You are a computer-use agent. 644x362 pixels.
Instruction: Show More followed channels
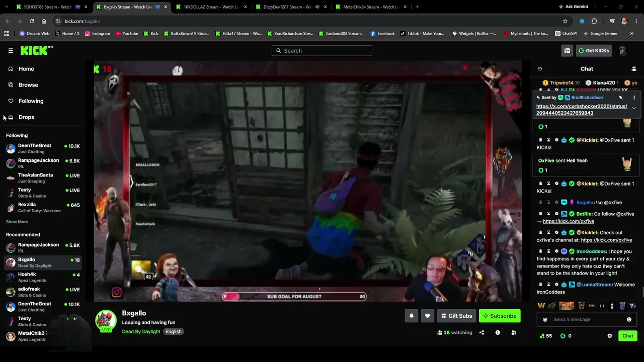pyautogui.click(x=17, y=222)
